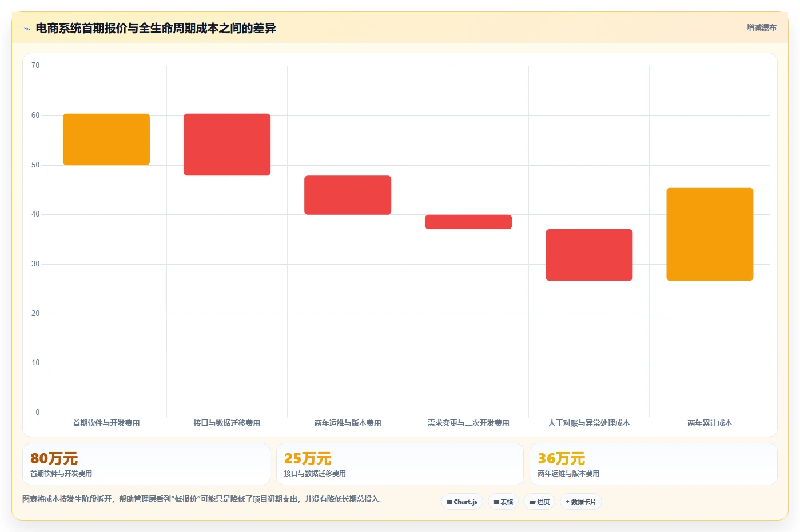Click the x-axis label 两年运维与版本费用
Screen dimensions: 800x532
coord(348,423)
